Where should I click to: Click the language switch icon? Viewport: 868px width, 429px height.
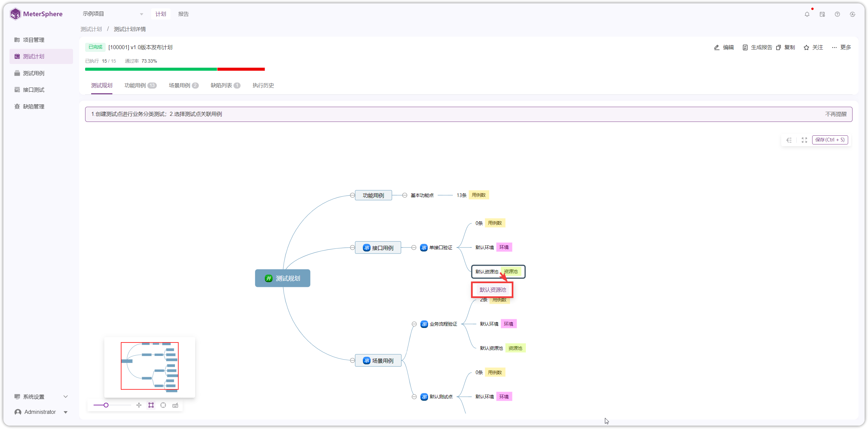coord(853,14)
